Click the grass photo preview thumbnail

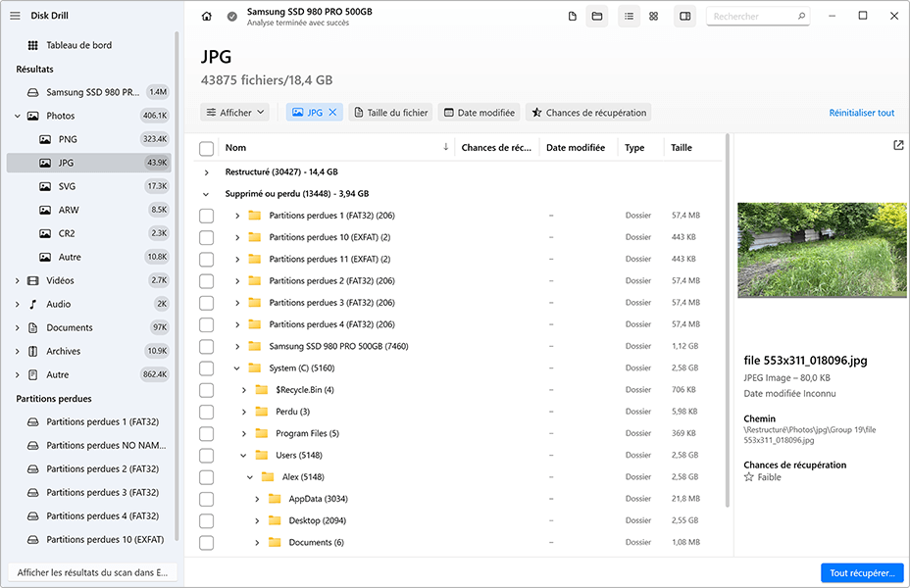tap(822, 250)
